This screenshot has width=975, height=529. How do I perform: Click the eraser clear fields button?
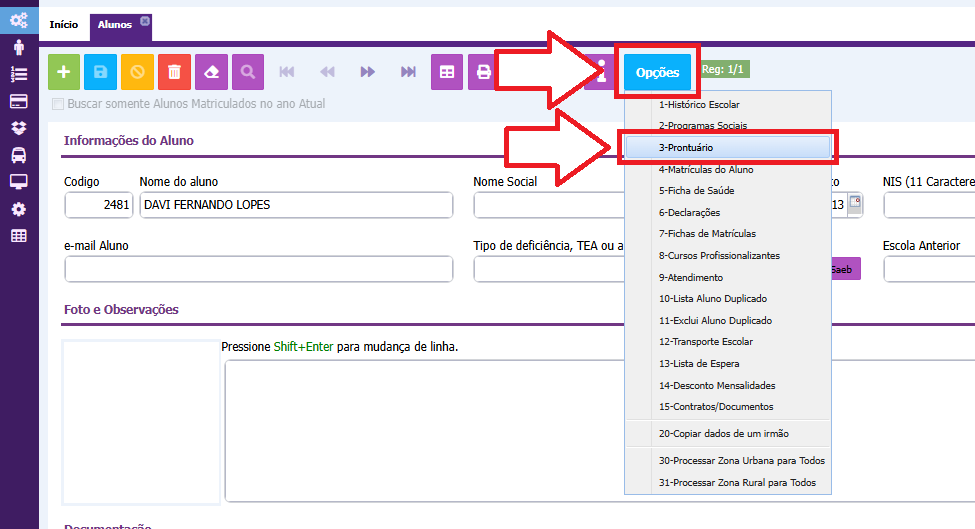click(x=211, y=72)
